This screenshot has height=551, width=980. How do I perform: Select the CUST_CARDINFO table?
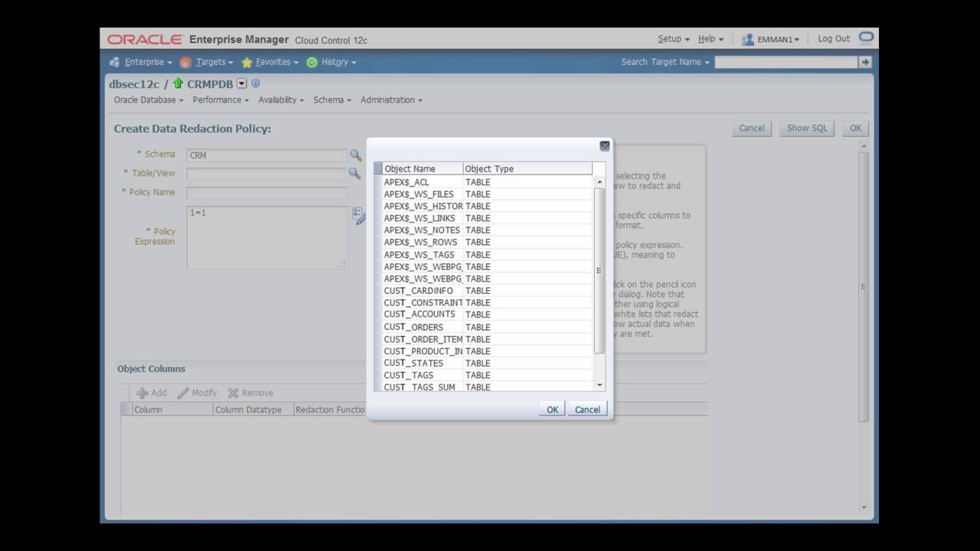487,291
